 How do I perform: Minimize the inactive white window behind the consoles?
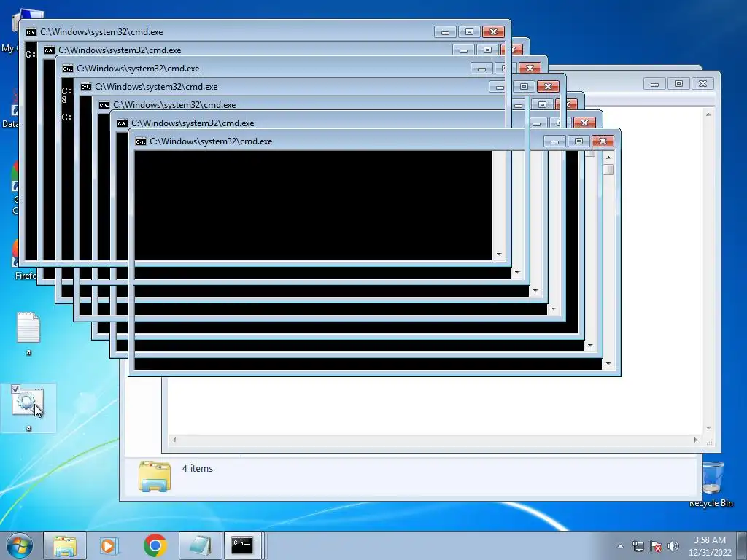[654, 84]
